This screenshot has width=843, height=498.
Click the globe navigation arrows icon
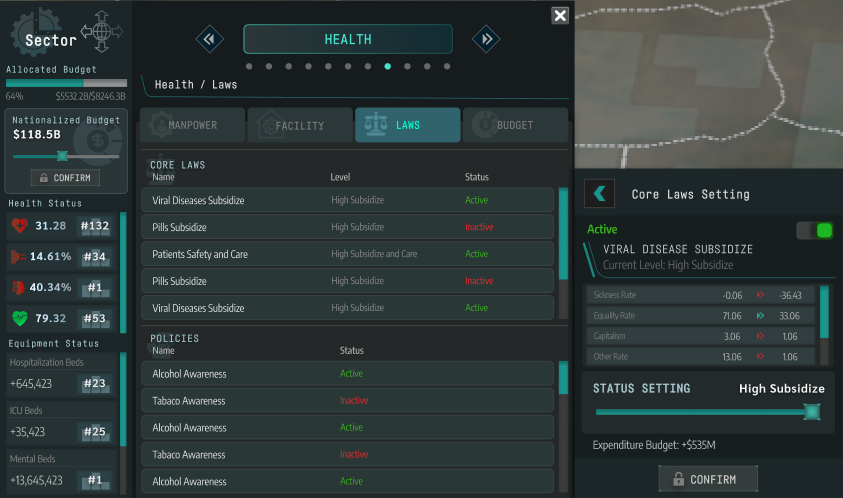[101, 32]
